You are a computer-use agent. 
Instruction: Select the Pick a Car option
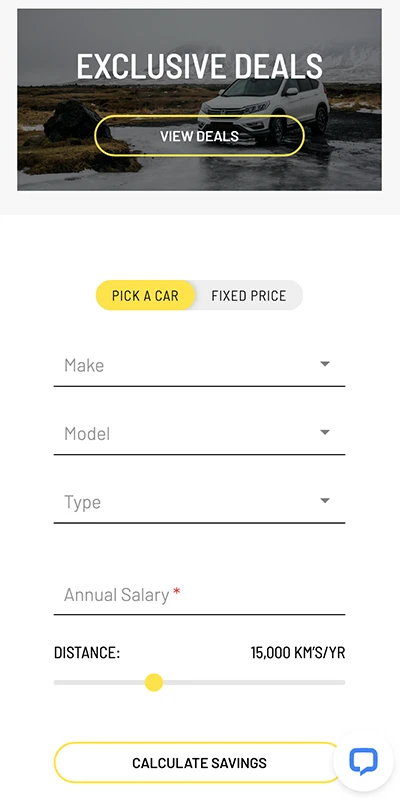click(x=145, y=295)
